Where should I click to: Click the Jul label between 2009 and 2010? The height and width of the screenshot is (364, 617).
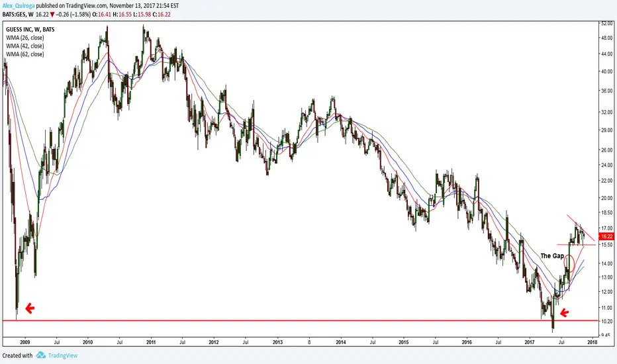pyautogui.click(x=57, y=342)
